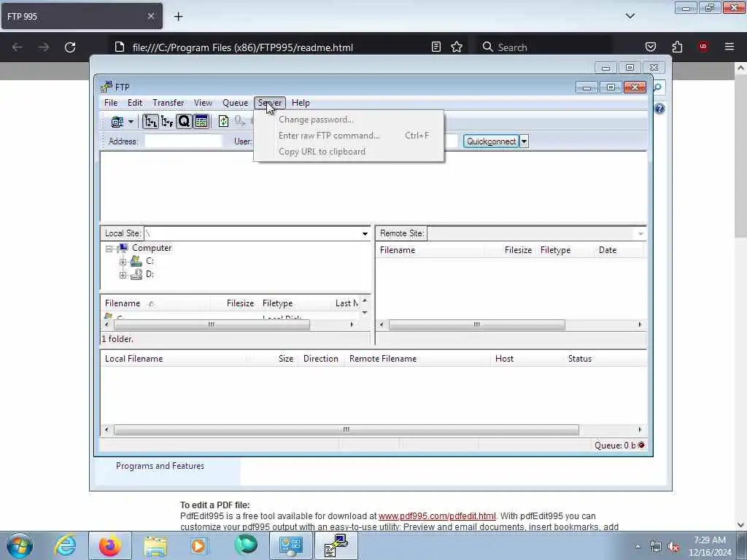
Task: Click Programs and Features in background window
Action: point(160,466)
